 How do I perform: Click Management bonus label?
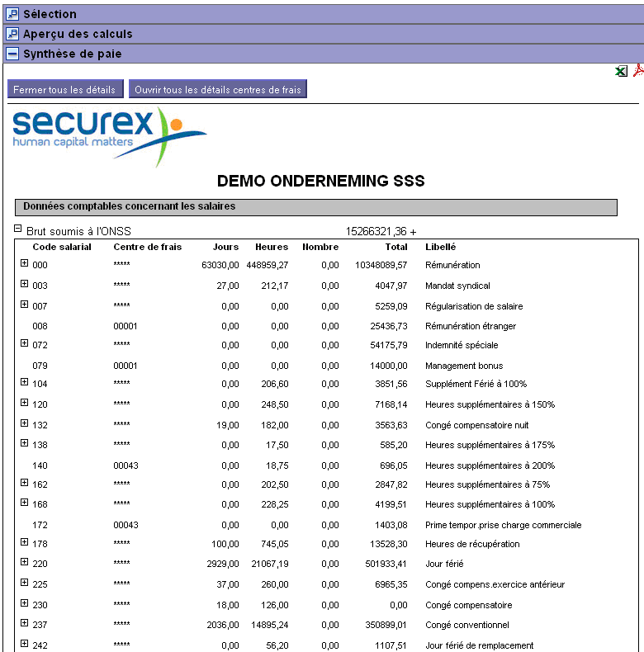click(464, 366)
